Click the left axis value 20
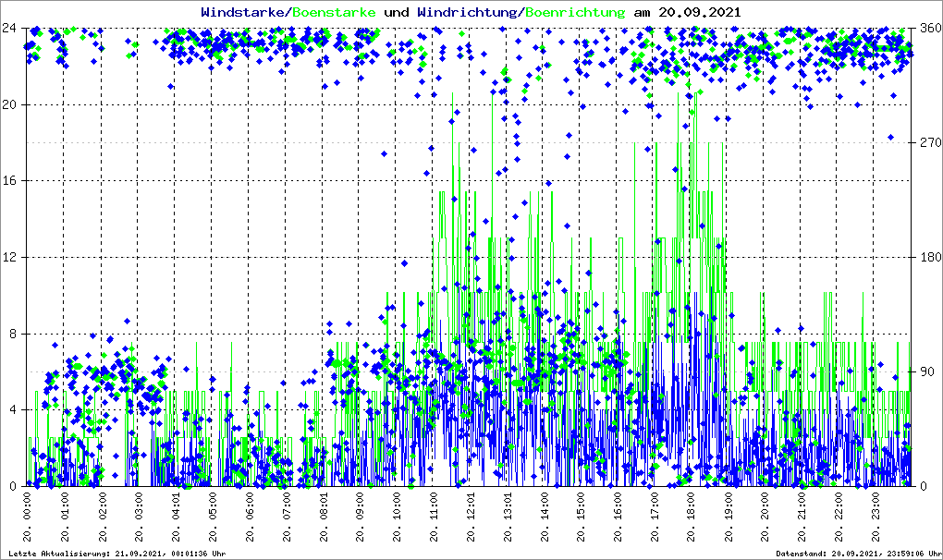The image size is (943, 560). click(x=9, y=104)
